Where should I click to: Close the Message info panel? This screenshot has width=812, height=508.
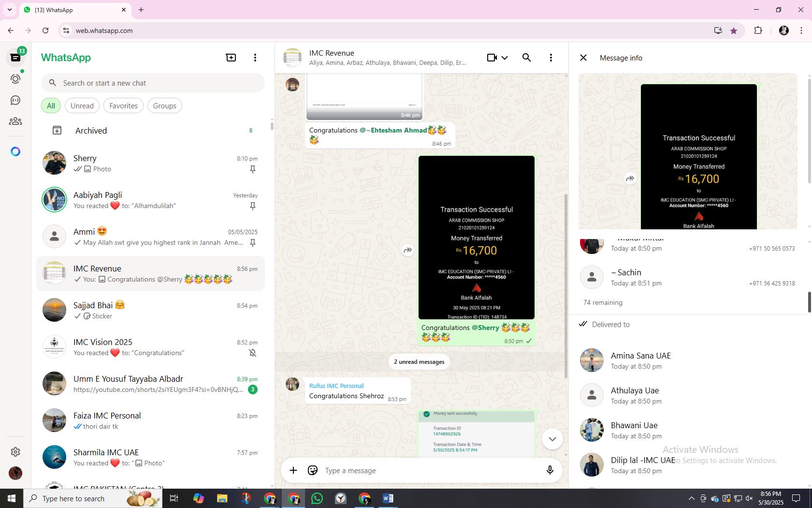583,58
